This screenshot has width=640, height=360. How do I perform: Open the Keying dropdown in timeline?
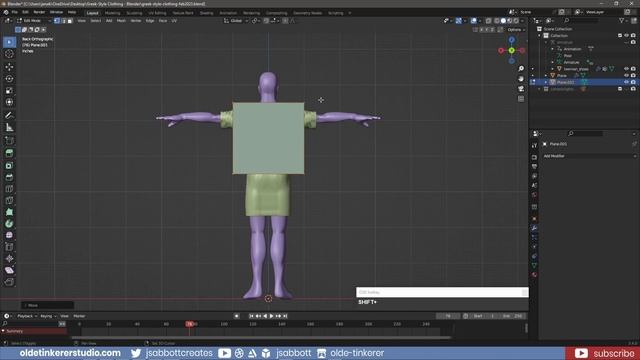point(48,316)
